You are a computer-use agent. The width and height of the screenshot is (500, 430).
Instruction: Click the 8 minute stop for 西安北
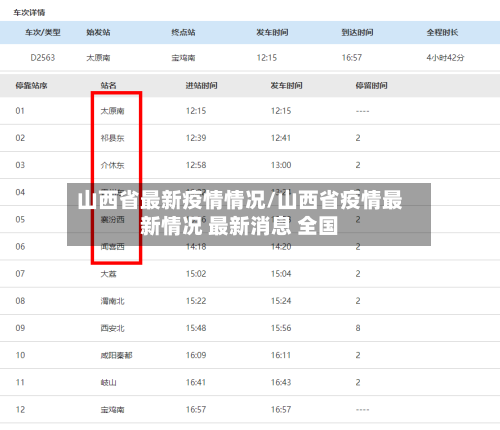pos(358,328)
